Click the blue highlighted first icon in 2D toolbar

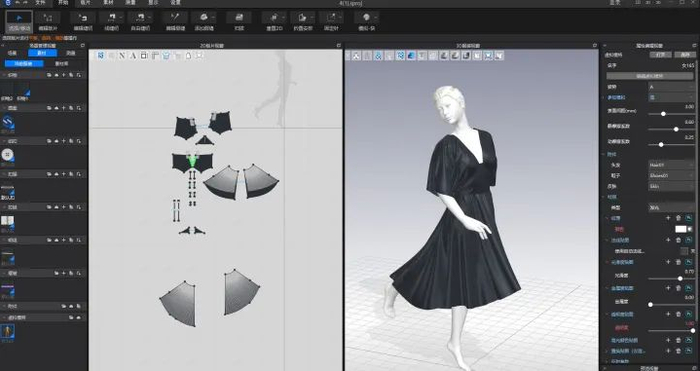(101, 55)
